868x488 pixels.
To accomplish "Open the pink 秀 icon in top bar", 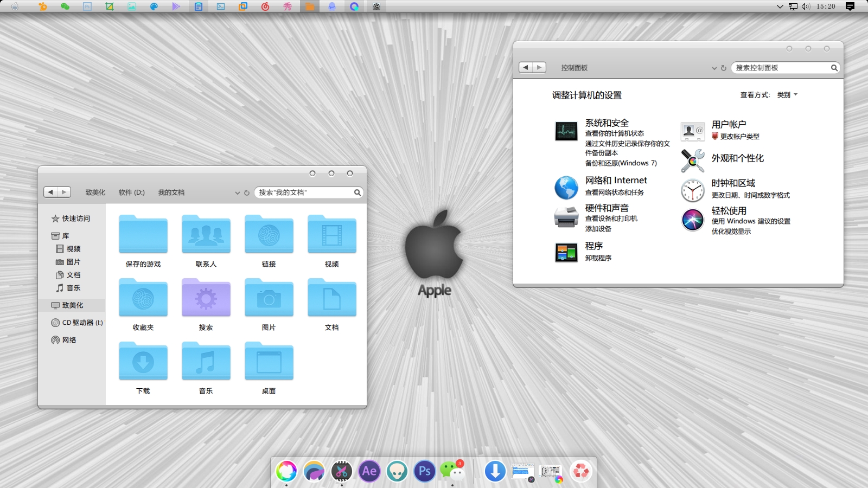I will pyautogui.click(x=288, y=7).
